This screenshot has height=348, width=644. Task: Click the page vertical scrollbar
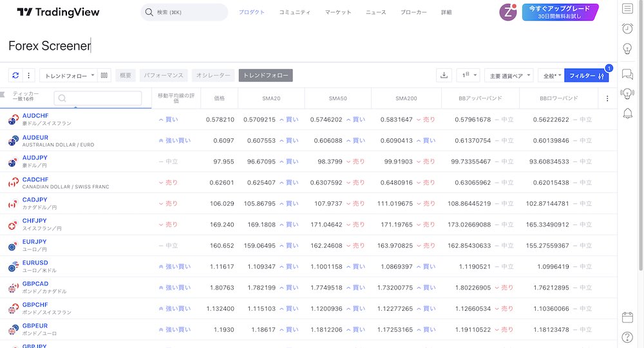[x=640, y=136]
